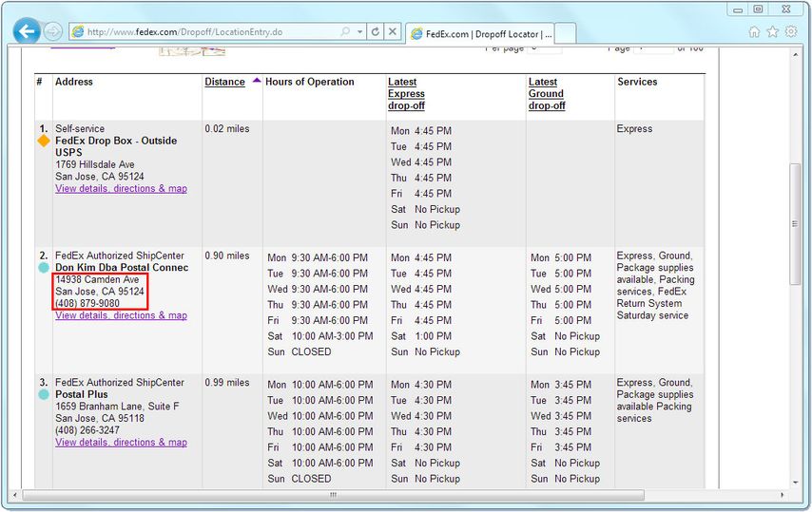
Task: Sort by Latest Express drop-off header
Action: tap(407, 94)
